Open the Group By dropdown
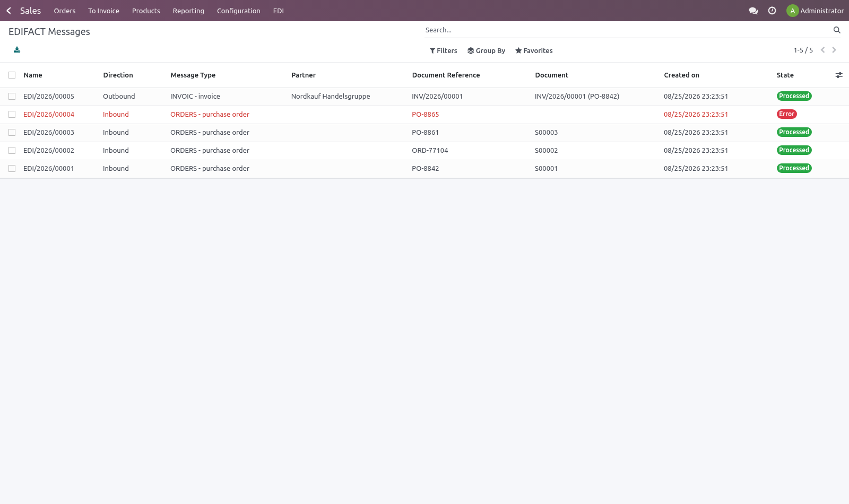Image resolution: width=849 pixels, height=504 pixels. coord(486,51)
